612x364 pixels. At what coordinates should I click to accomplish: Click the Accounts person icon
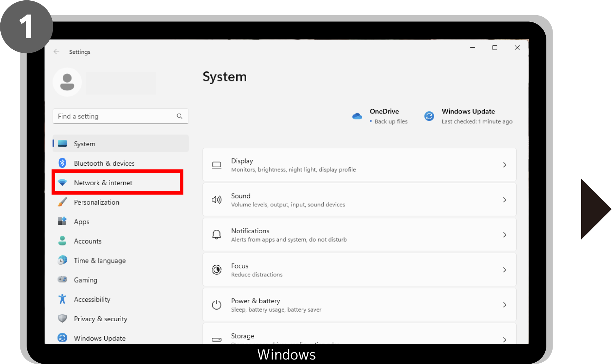63,241
